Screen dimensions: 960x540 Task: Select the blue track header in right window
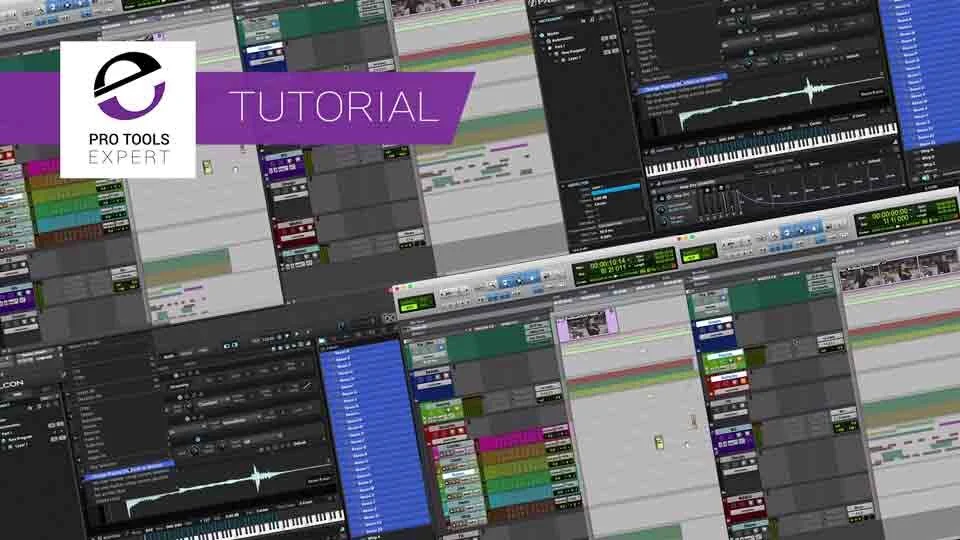715,334
